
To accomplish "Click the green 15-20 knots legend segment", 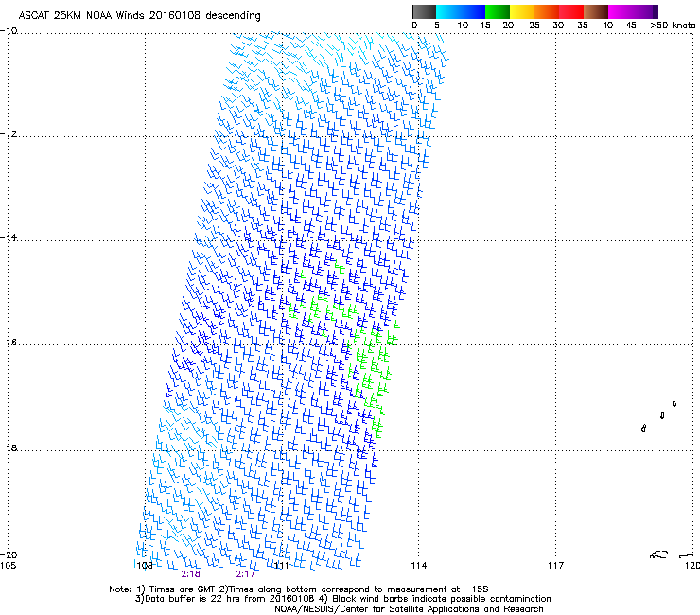I will (x=498, y=11).
